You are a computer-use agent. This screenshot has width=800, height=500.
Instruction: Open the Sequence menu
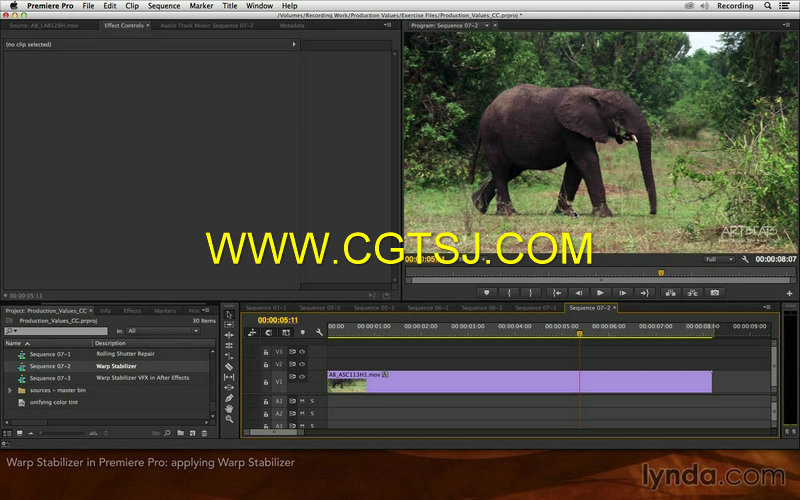click(164, 6)
